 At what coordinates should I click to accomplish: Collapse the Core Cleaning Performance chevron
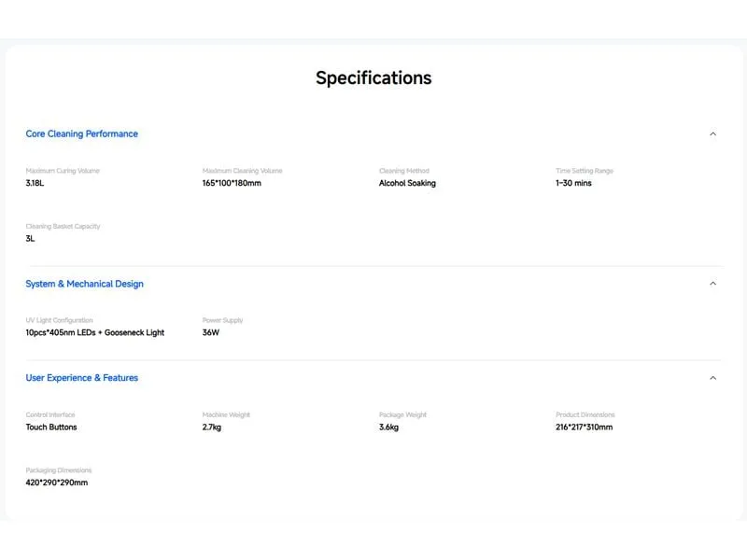pyautogui.click(x=712, y=133)
